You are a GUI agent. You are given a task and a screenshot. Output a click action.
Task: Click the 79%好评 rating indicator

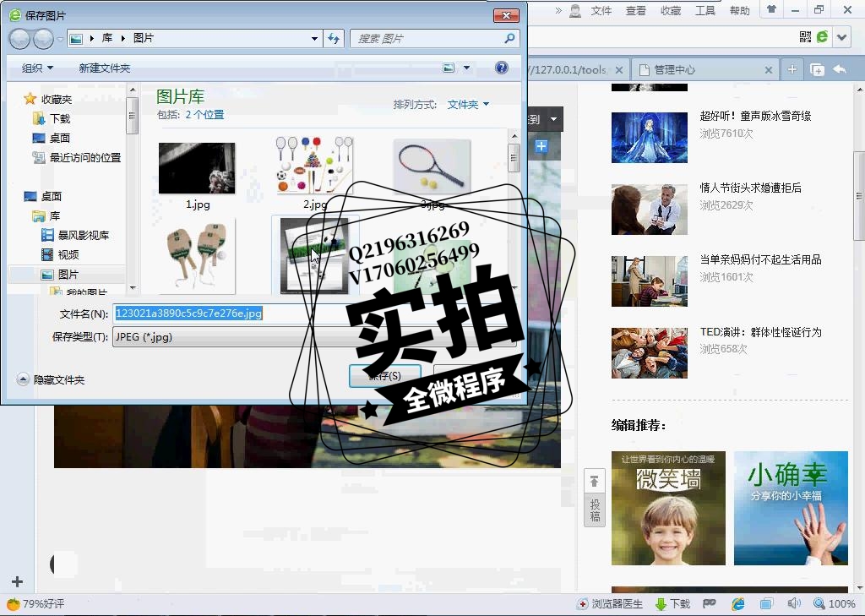pyautogui.click(x=35, y=604)
